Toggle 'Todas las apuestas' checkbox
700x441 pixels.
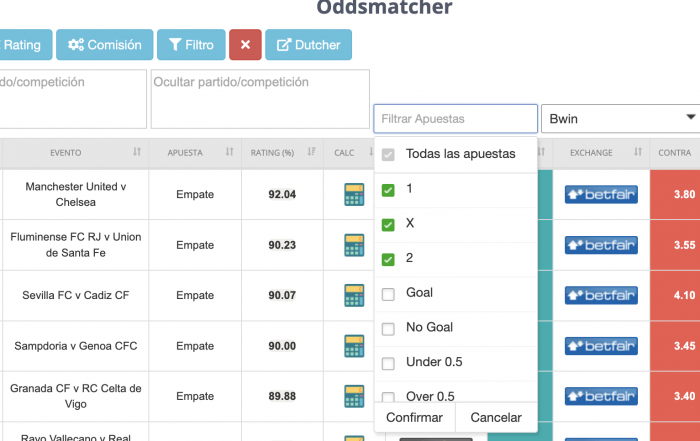[x=388, y=154]
